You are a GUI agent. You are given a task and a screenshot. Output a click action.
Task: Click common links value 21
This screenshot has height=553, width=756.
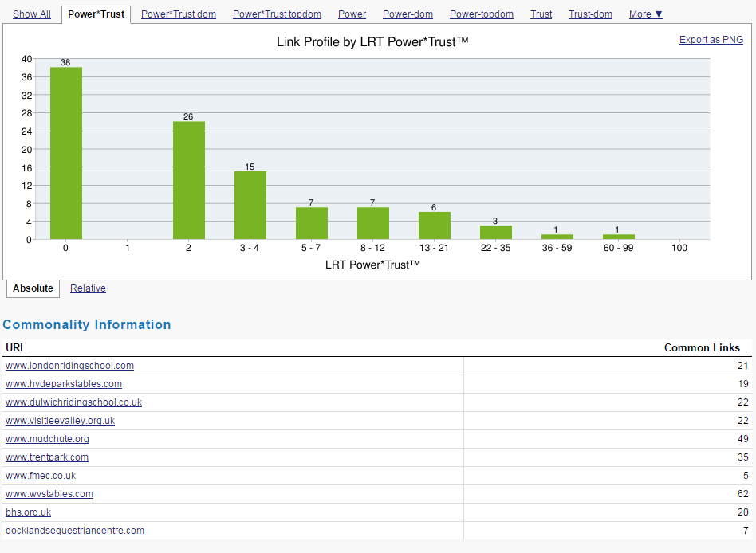[x=743, y=366]
